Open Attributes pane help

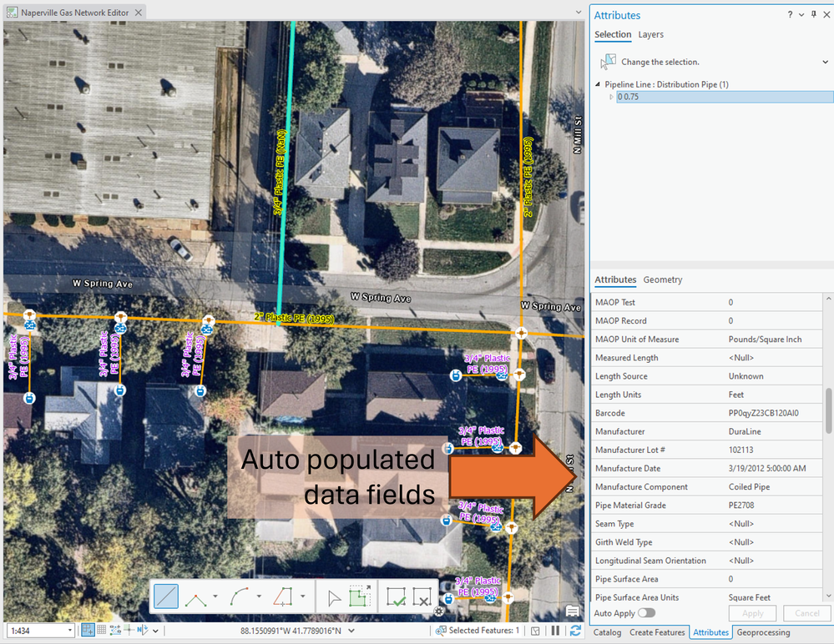(x=790, y=14)
